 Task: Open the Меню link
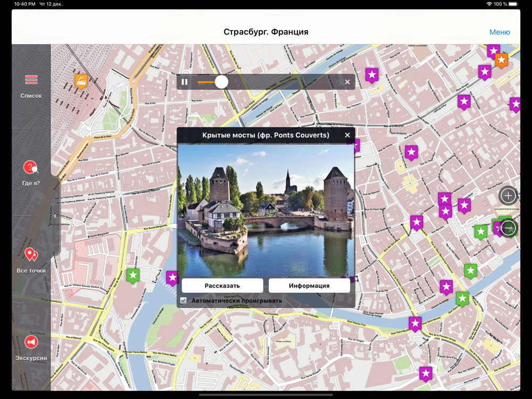500,32
